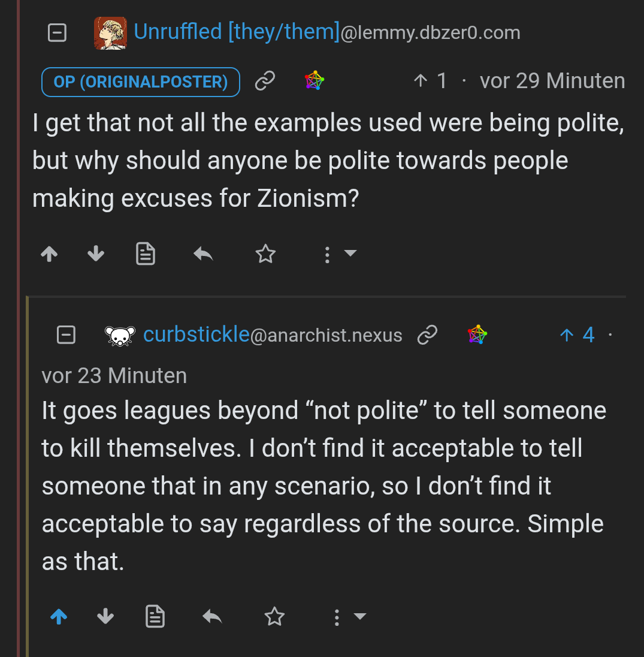
Task: Open fediverse link on curbstickle's reply
Action: pyautogui.click(x=477, y=334)
